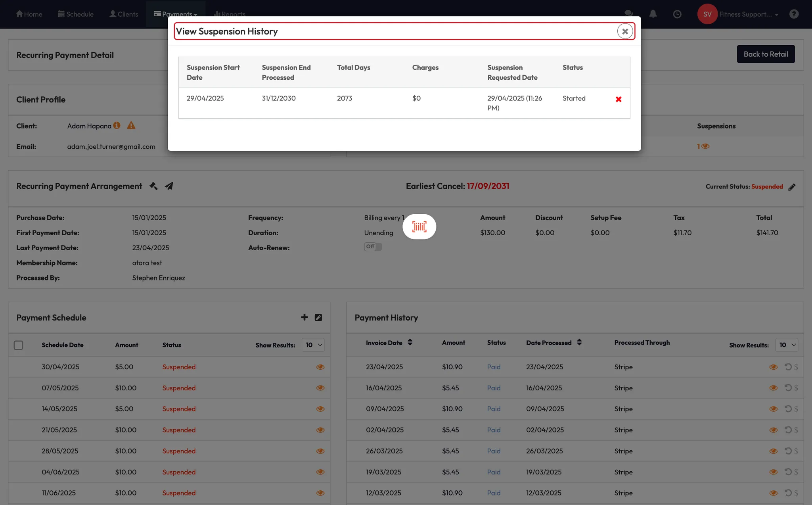This screenshot has width=812, height=505.
Task: Click the gavel icon beside Recurring Payment Arrangement
Action: tap(153, 186)
